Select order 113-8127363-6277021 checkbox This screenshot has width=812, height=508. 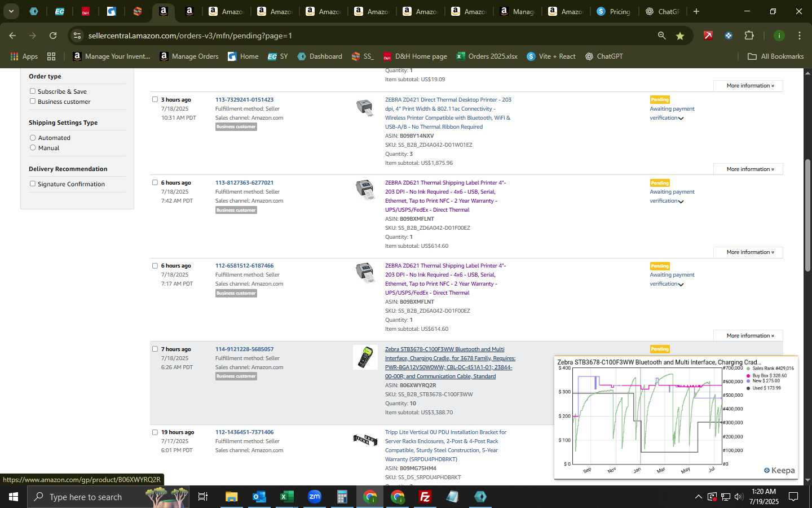point(155,182)
